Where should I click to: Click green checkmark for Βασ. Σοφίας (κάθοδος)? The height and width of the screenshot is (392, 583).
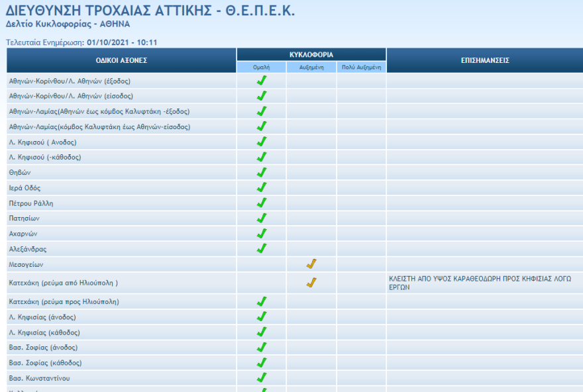(x=262, y=363)
